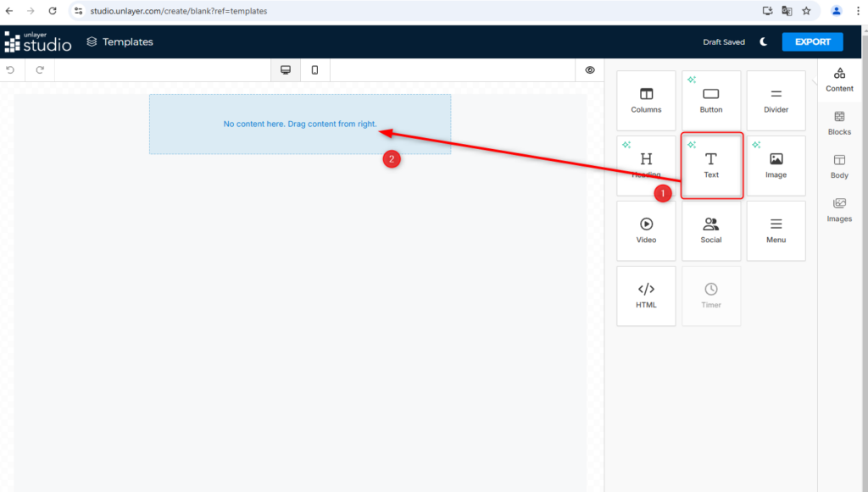Select the Columns content block
The image size is (868, 492).
[646, 100]
